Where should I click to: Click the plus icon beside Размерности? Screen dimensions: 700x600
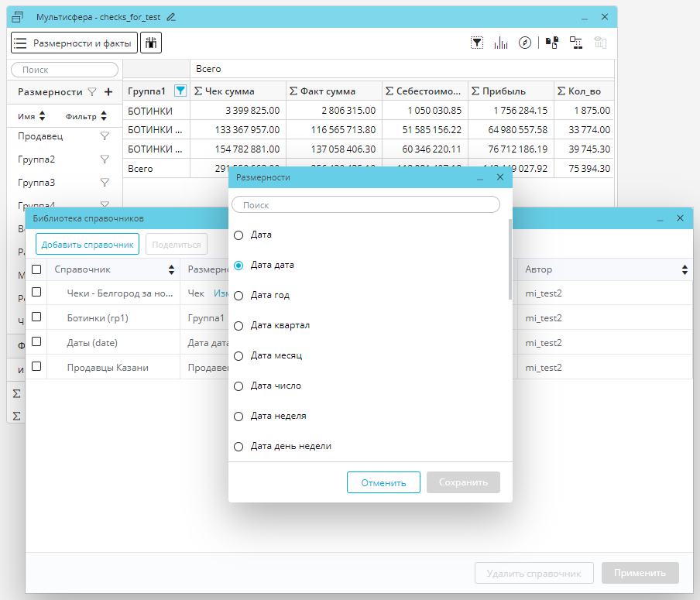tap(108, 92)
